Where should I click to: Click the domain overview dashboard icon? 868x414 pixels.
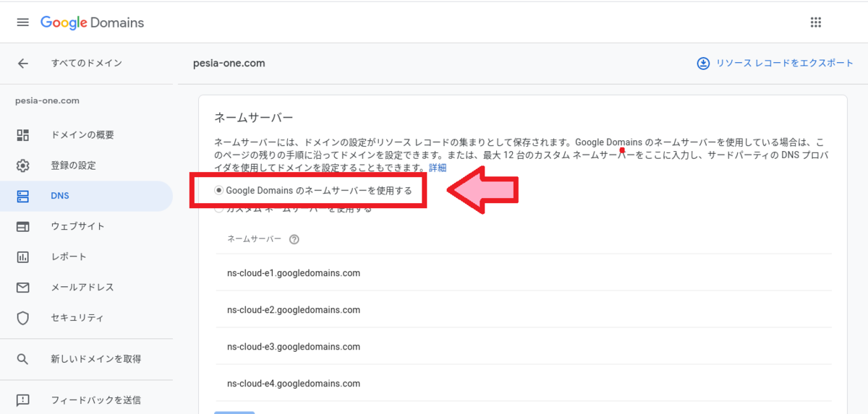(22, 135)
